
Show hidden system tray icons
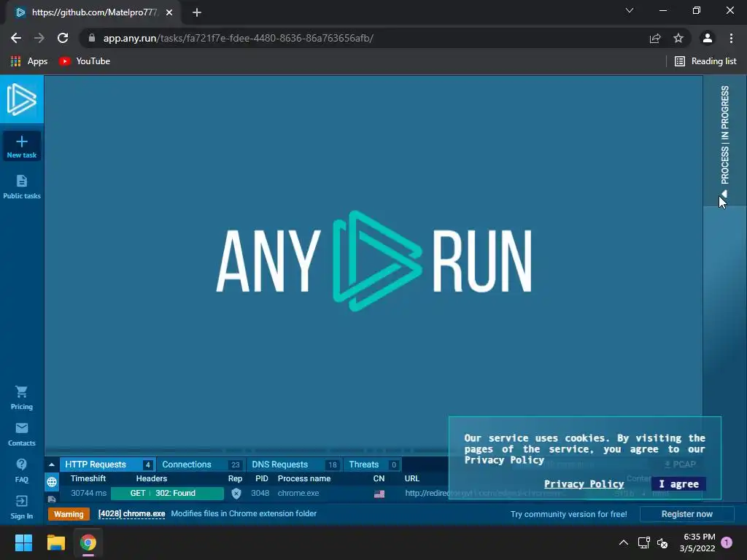tap(623, 542)
